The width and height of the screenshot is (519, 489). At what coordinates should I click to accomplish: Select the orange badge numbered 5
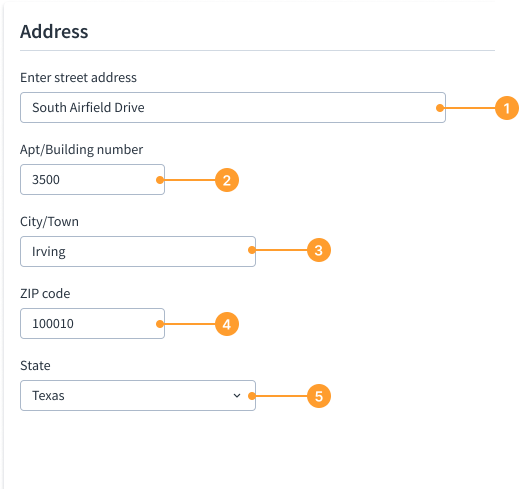tap(319, 396)
